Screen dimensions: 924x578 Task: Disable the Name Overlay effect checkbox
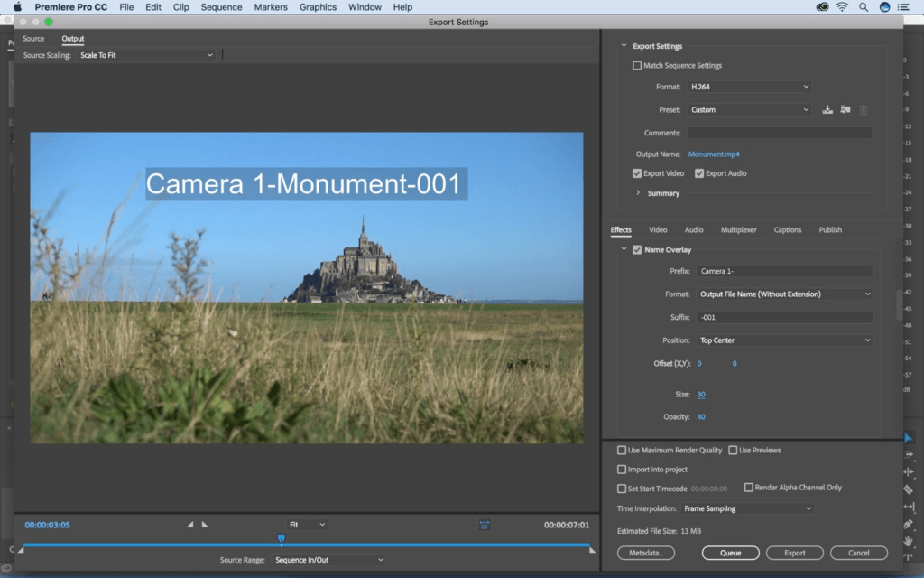click(x=637, y=249)
